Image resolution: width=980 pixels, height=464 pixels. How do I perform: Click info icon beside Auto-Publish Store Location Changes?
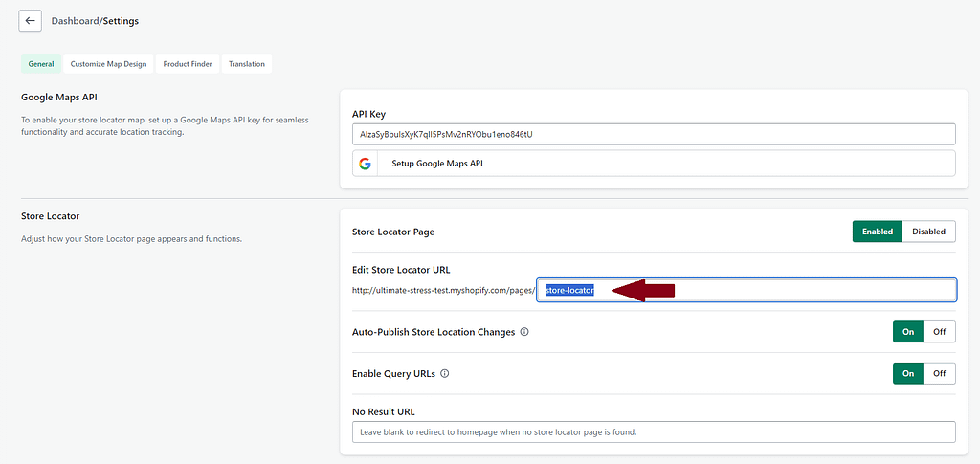click(524, 332)
